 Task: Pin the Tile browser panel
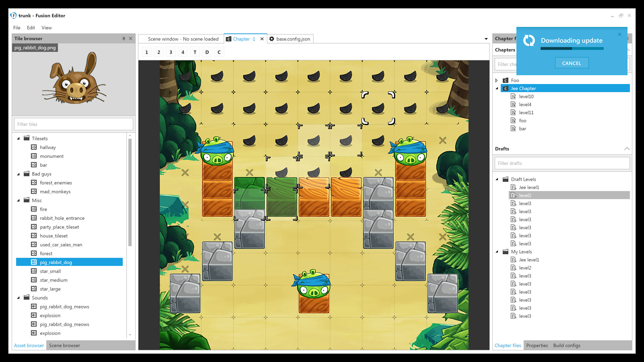click(x=124, y=39)
